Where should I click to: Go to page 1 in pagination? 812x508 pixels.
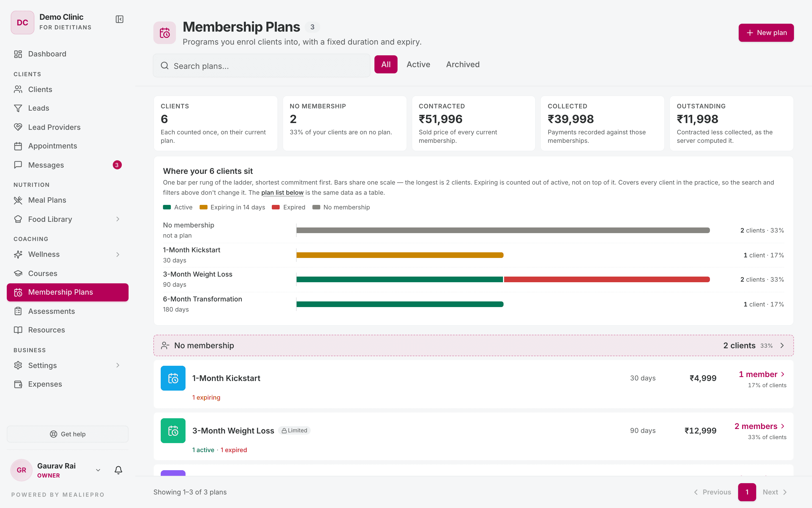tap(747, 492)
